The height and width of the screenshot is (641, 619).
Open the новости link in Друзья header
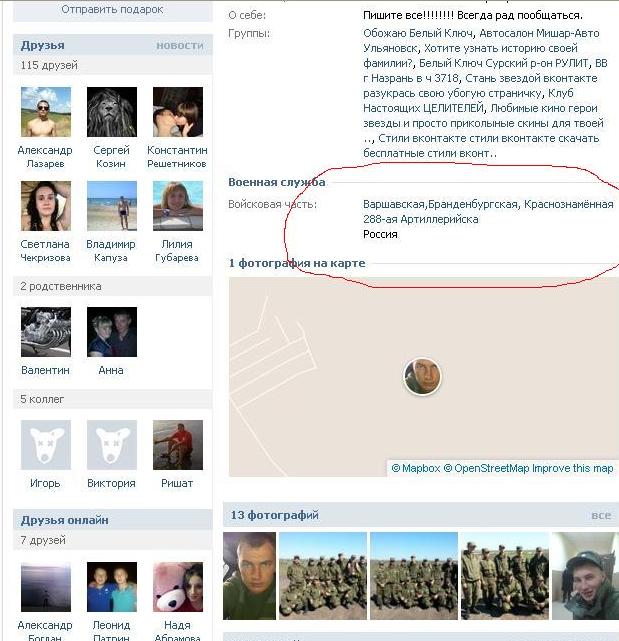click(179, 45)
